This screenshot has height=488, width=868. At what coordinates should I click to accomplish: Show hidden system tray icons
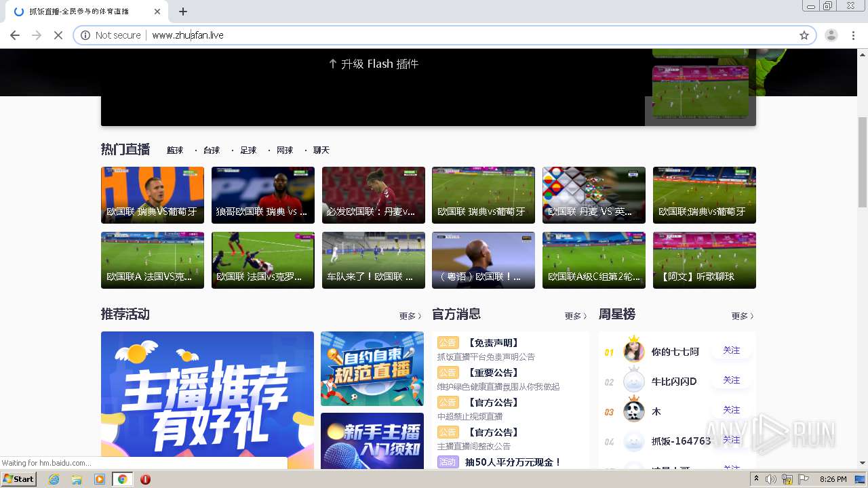tap(757, 479)
